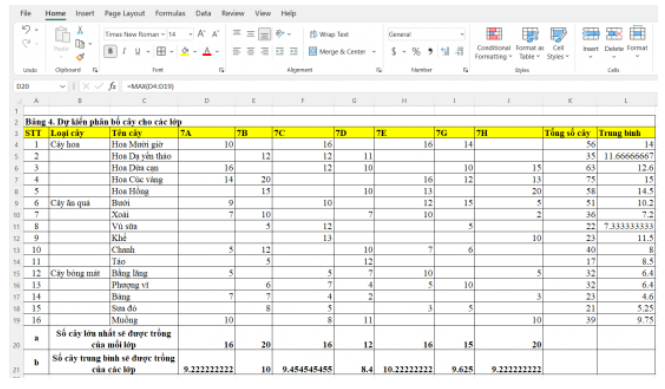Click the Middle Align icon
Screen dimensions: 665x389
pyautogui.click(x=251, y=34)
